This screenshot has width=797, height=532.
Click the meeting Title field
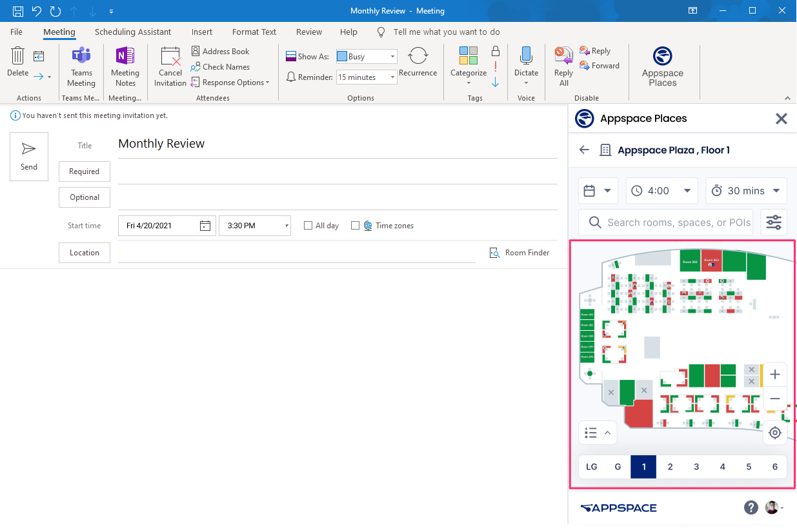338,144
